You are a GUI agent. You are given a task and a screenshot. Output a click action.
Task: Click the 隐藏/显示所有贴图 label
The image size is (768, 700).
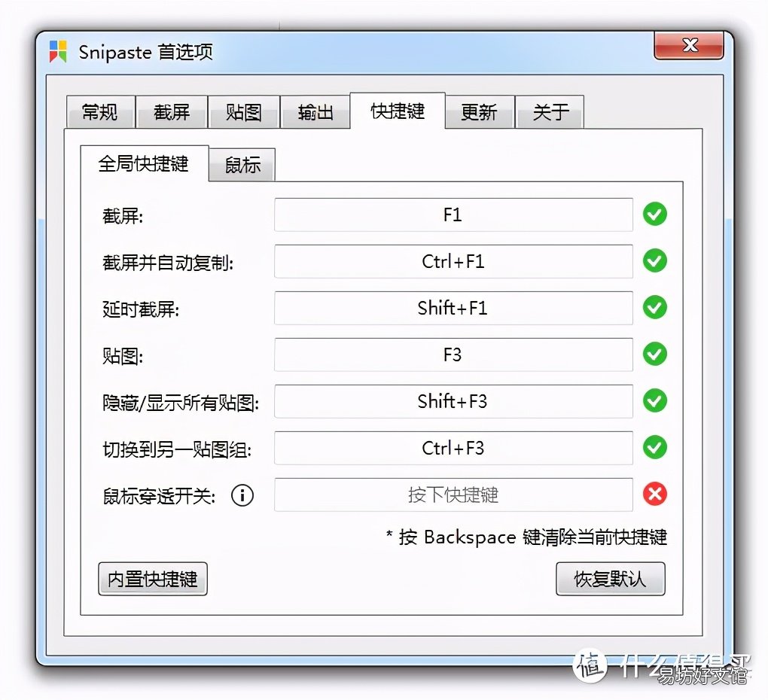[181, 403]
